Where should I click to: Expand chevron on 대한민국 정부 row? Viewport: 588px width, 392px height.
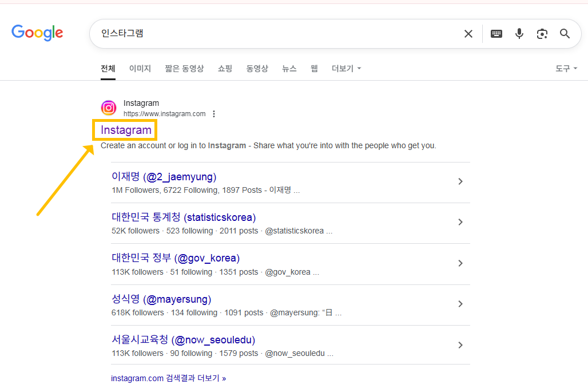(x=460, y=263)
